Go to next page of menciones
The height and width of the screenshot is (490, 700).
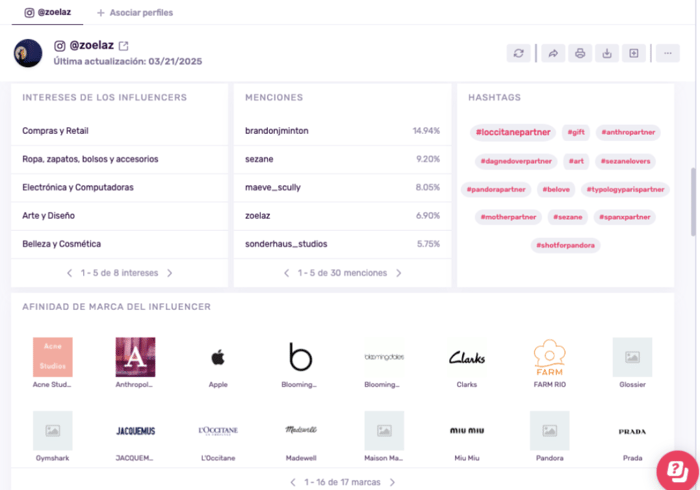(399, 273)
